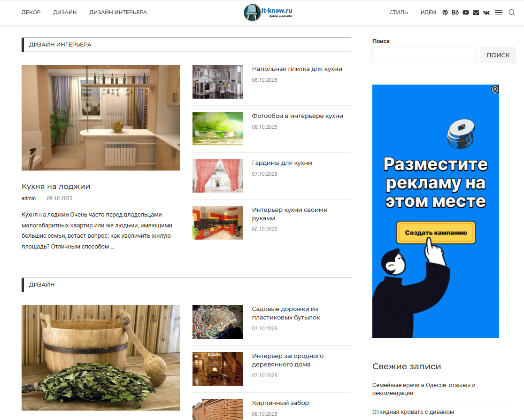Click the header search magnifier icon
This screenshot has width=524, height=420.
pos(512,12)
